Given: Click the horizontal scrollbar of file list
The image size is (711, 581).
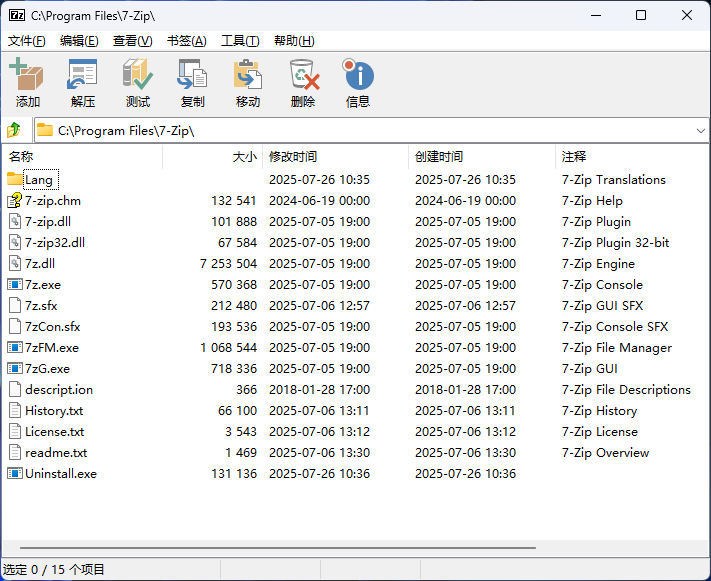Looking at the screenshot, I should [x=278, y=547].
